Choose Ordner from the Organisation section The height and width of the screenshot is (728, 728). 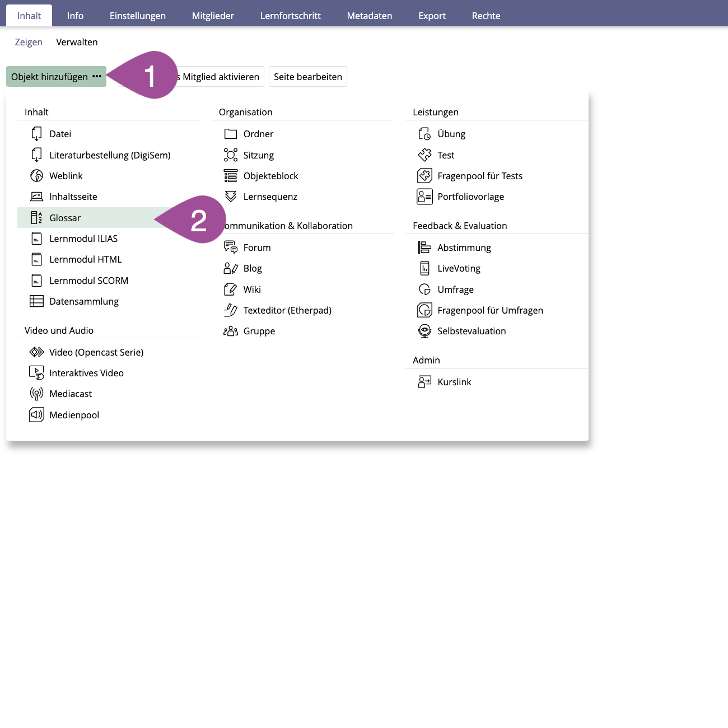258,134
